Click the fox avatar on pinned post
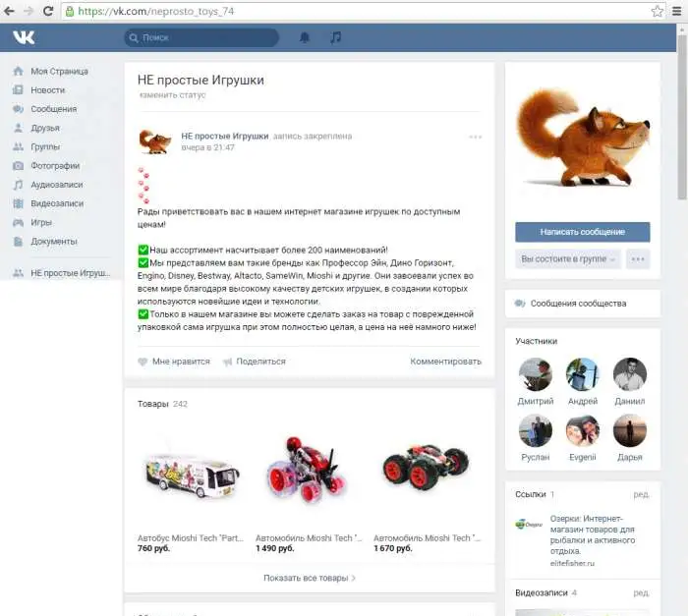Screen dimensions: 688x616 coord(154,141)
